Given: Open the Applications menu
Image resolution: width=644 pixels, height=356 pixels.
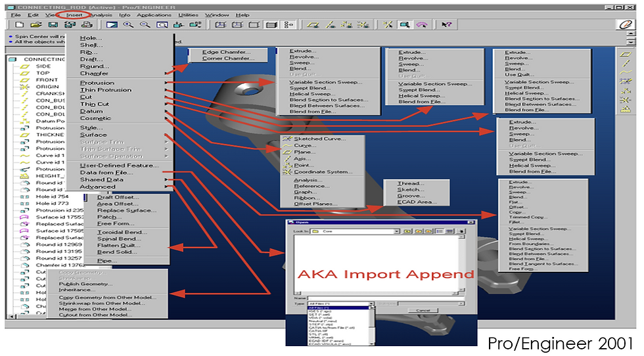Looking at the screenshot, I should pyautogui.click(x=154, y=15).
